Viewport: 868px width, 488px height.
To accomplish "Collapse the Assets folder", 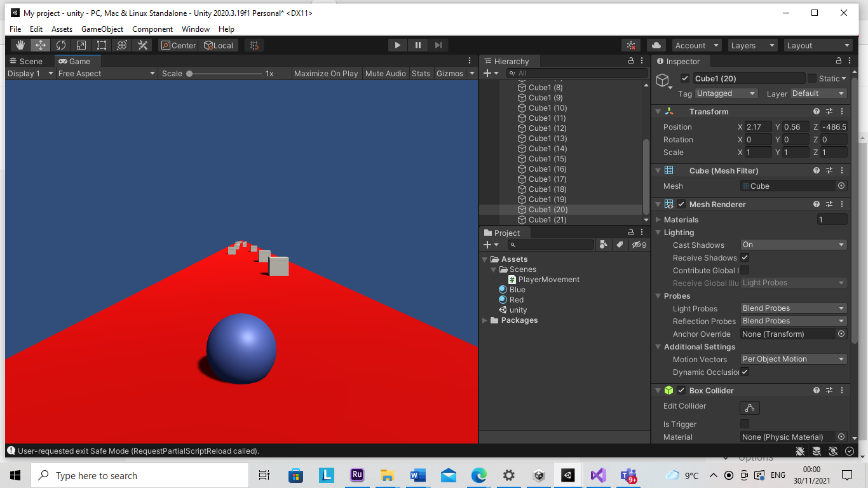I will [485, 259].
